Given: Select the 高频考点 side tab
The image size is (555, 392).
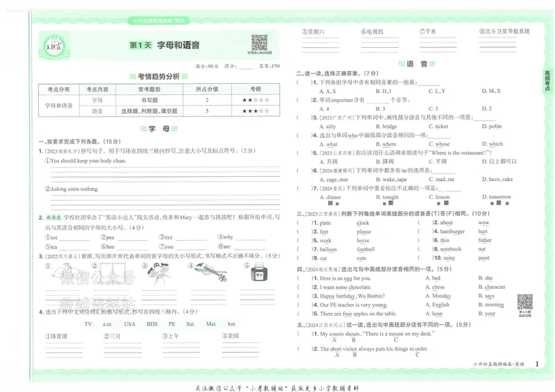Looking at the screenshot, I should click(547, 80).
